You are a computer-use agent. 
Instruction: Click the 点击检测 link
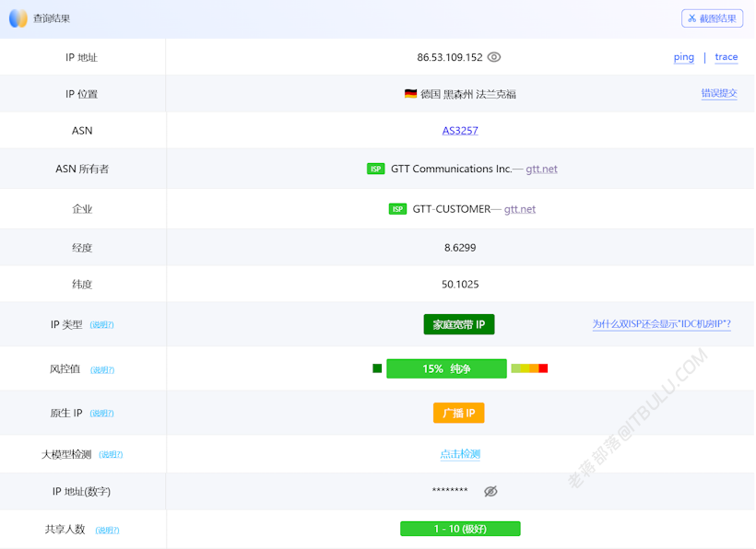[460, 453]
